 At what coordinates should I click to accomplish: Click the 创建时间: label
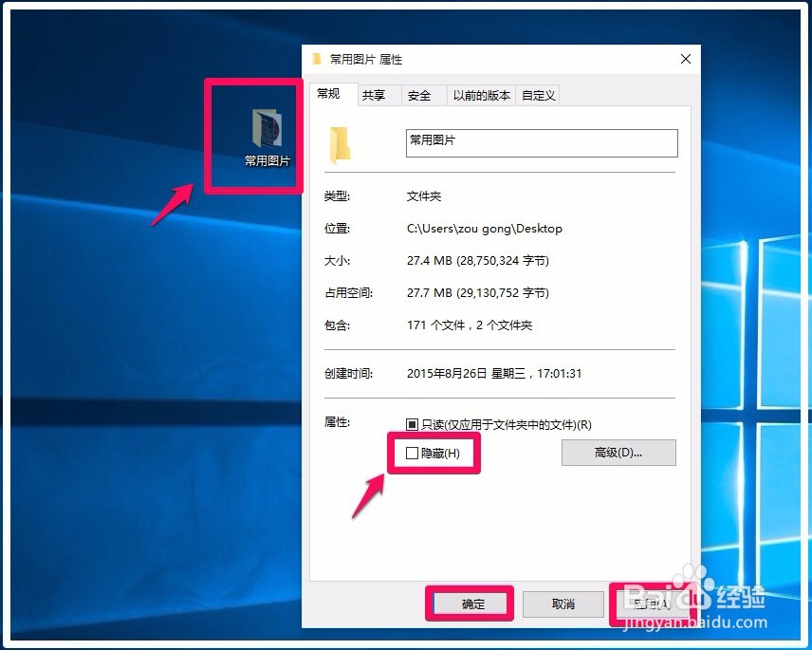click(x=348, y=374)
